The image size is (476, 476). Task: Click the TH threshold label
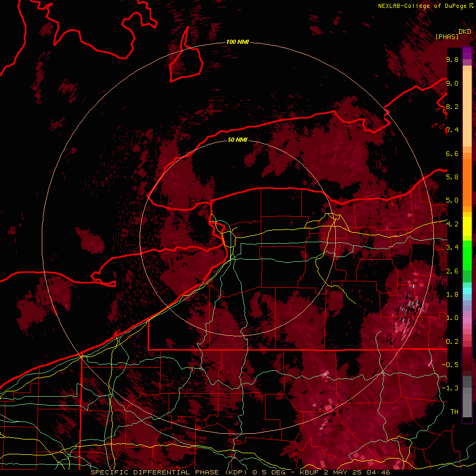(x=454, y=412)
